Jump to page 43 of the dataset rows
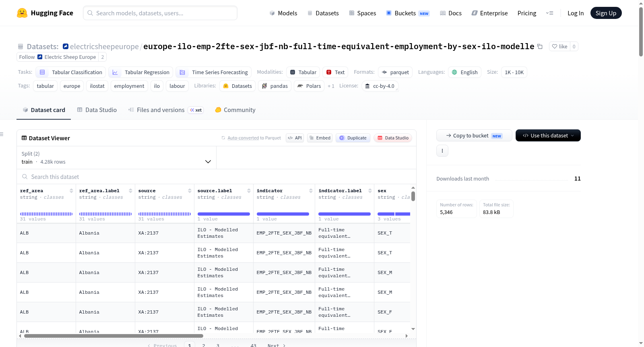Viewport: 644px width, 347px height. tap(253, 345)
